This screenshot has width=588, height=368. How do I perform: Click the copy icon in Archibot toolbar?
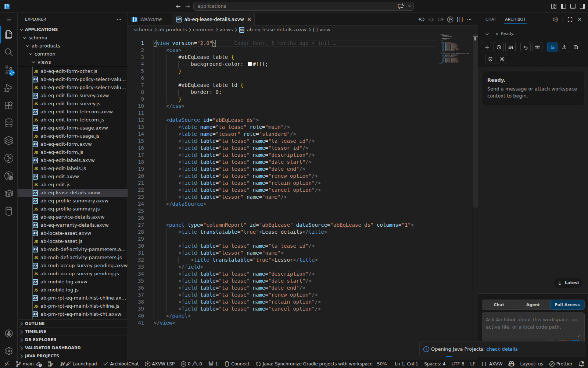click(576, 47)
